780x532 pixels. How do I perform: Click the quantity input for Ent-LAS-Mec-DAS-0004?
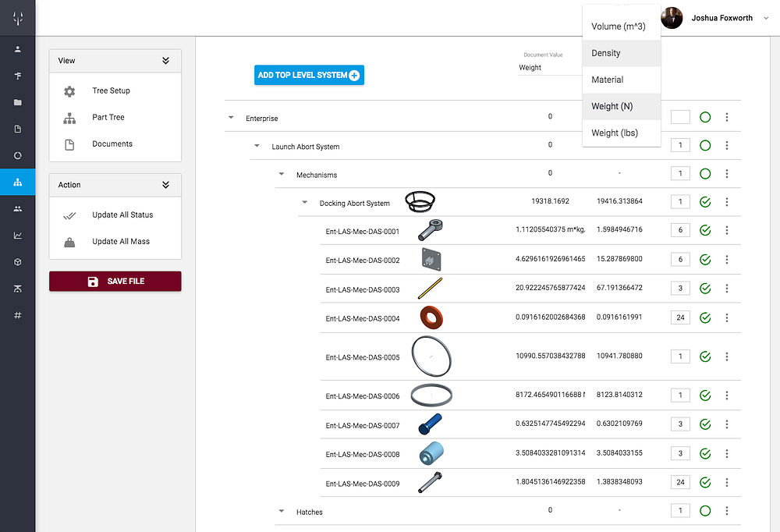pyautogui.click(x=679, y=317)
